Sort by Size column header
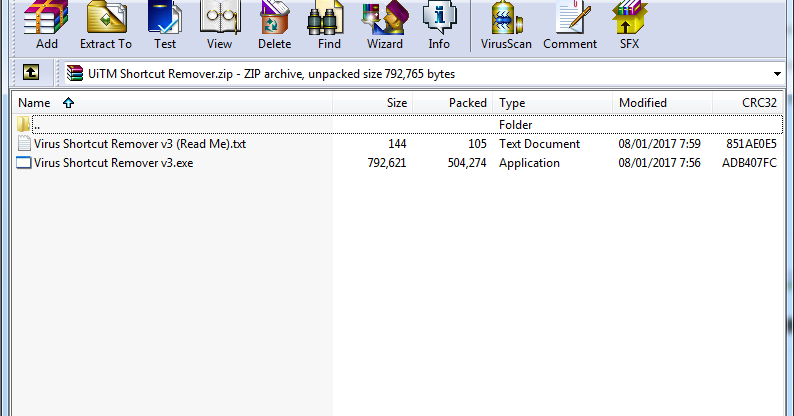Image resolution: width=794 pixels, height=416 pixels. 373,103
